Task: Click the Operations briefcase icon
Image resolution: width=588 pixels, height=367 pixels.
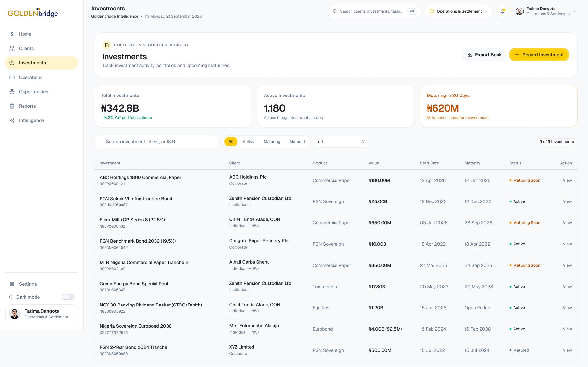Action: pyautogui.click(x=12, y=77)
